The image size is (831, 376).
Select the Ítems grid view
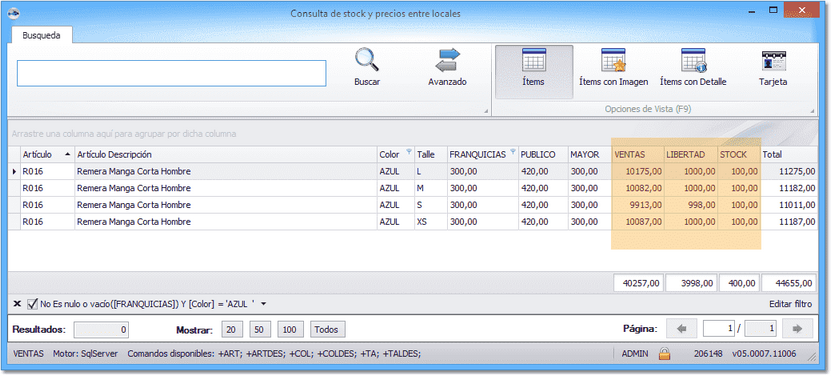pyautogui.click(x=534, y=72)
